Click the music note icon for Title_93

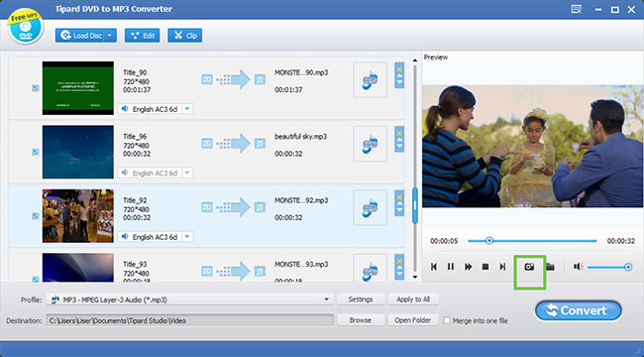(x=260, y=271)
